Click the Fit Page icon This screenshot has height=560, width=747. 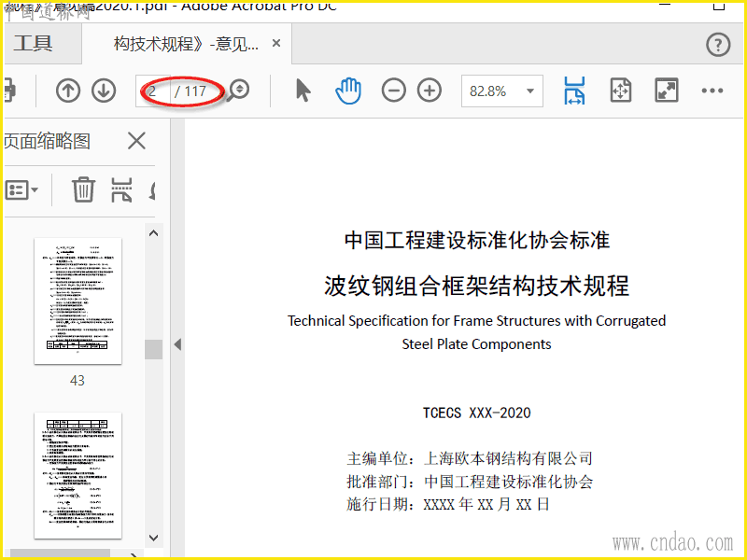(621, 91)
